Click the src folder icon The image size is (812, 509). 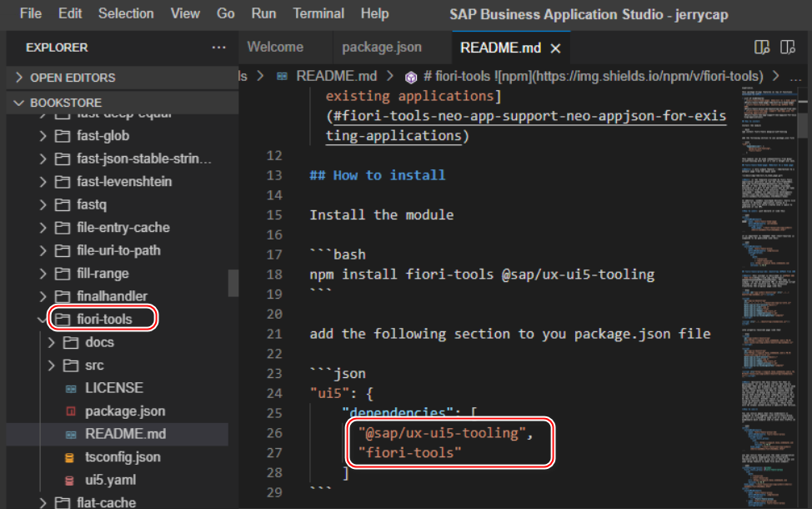[71, 365]
